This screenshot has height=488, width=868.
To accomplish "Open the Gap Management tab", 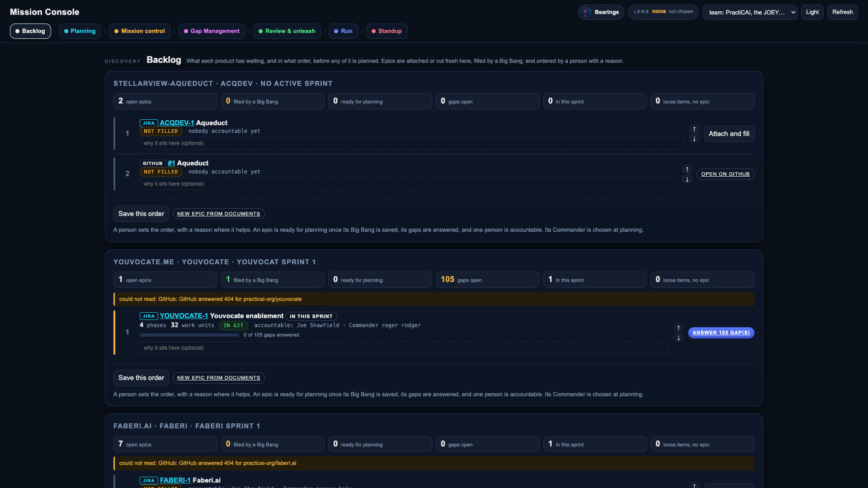I will pyautogui.click(x=212, y=31).
